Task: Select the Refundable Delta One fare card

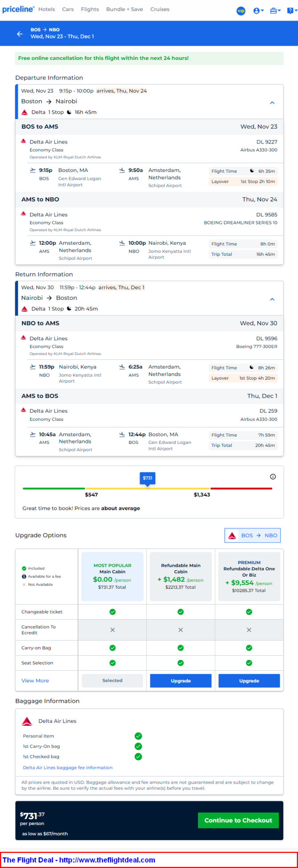Action: click(x=249, y=577)
